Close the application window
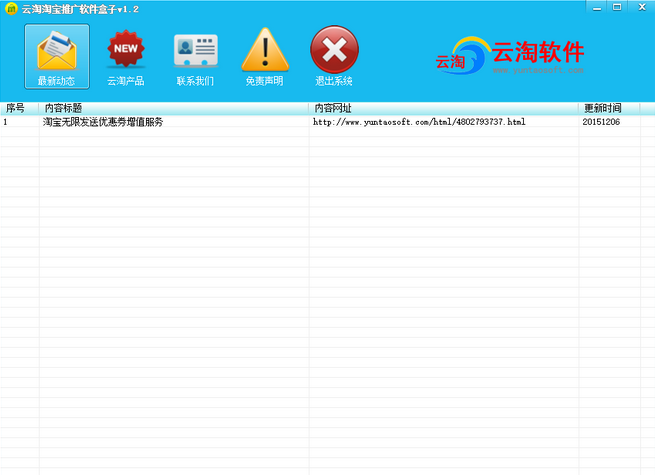Viewport: 655px width, 475px height. (x=642, y=7)
